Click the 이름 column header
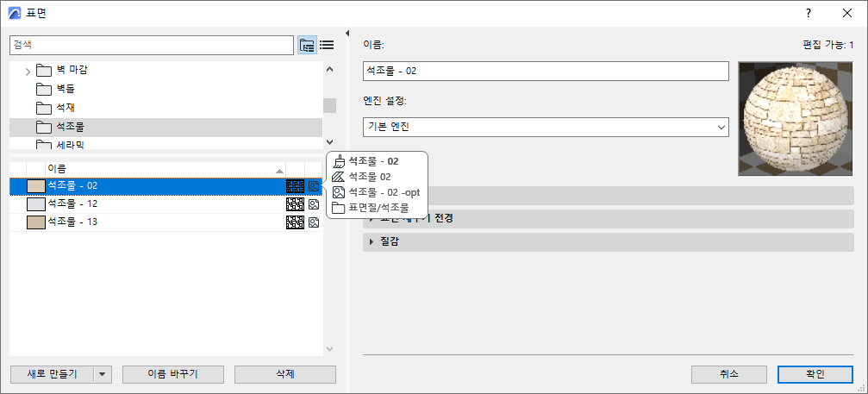This screenshot has width=868, height=394. point(165,169)
